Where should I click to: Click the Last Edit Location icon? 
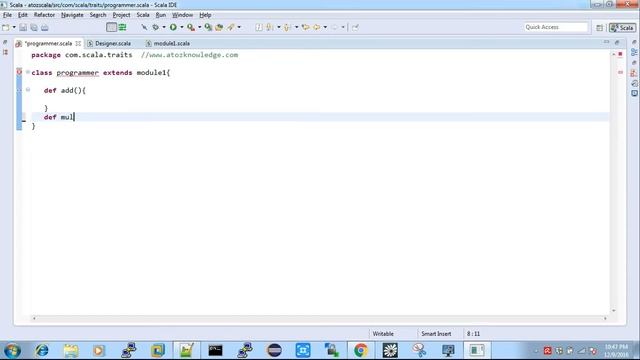pos(305,27)
